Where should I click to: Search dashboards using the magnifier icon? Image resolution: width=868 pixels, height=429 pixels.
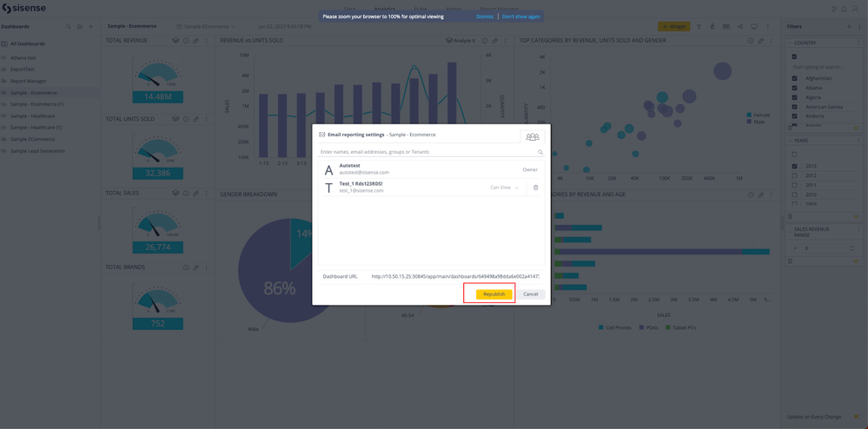coord(69,27)
